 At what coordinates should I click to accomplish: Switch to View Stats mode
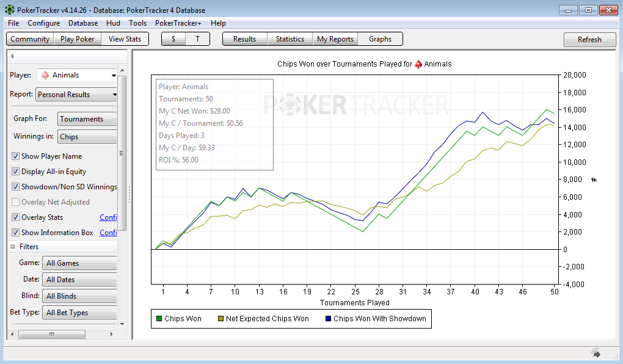[125, 39]
